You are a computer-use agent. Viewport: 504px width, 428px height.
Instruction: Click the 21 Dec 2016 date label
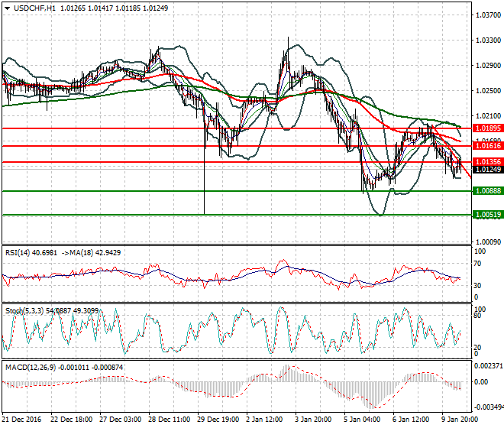coord(21,420)
